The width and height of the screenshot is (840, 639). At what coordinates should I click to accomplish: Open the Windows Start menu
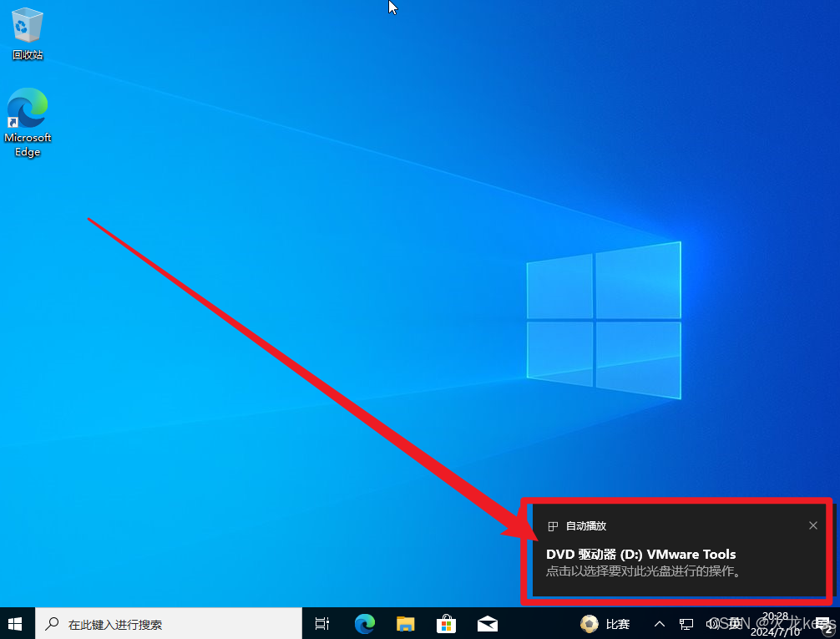[x=16, y=623]
